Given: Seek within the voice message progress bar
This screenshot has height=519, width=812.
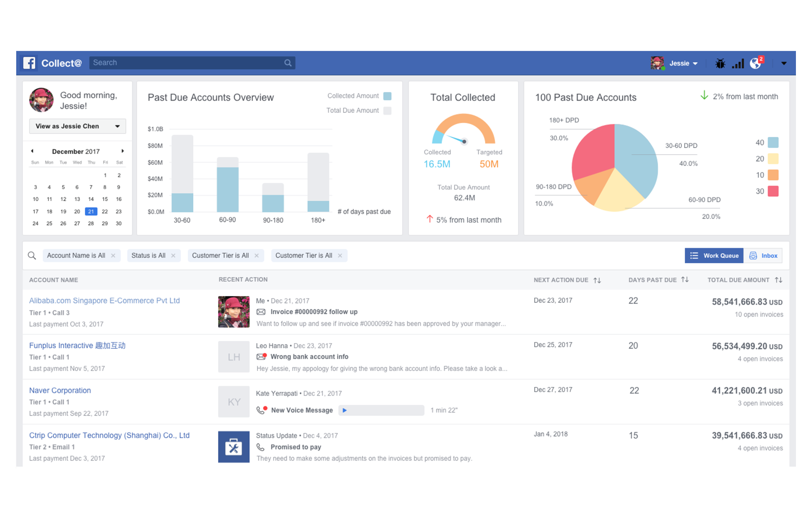Looking at the screenshot, I should click(x=381, y=410).
